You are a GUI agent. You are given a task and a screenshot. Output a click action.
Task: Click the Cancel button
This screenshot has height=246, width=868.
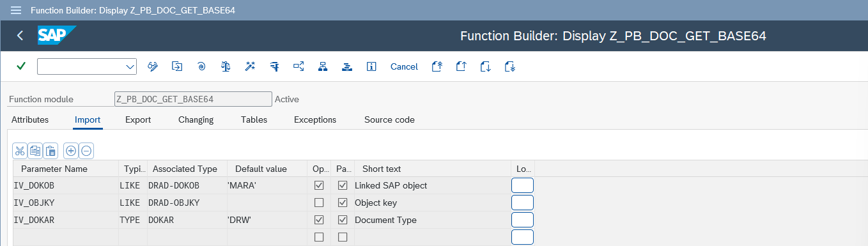tap(404, 66)
